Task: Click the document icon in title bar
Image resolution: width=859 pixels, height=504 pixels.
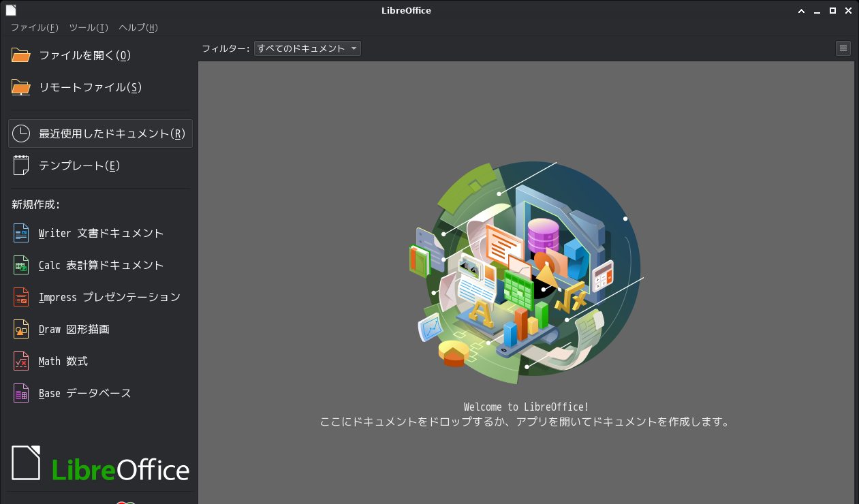Action: coord(11,10)
